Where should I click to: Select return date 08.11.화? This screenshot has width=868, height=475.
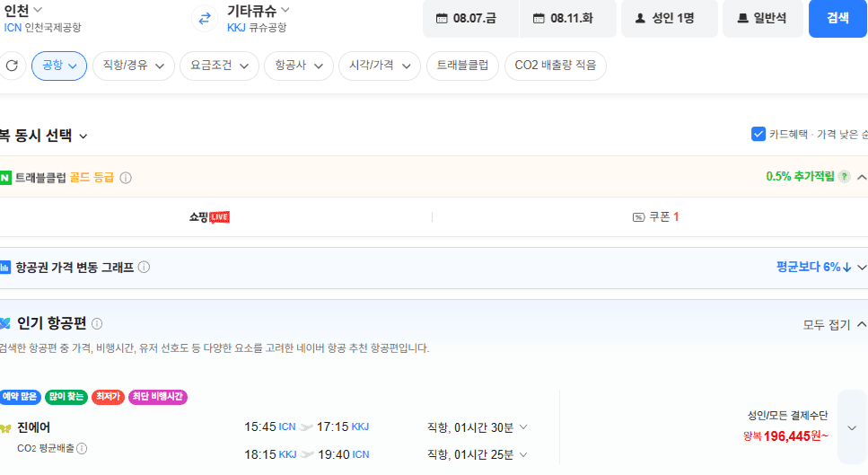[568, 18]
